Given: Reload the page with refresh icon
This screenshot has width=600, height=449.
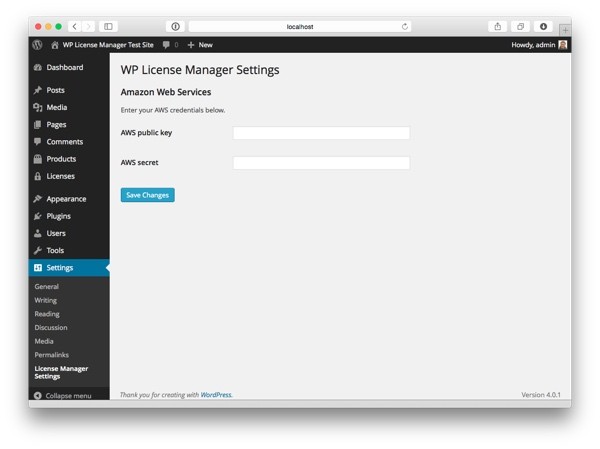Looking at the screenshot, I should point(405,26).
